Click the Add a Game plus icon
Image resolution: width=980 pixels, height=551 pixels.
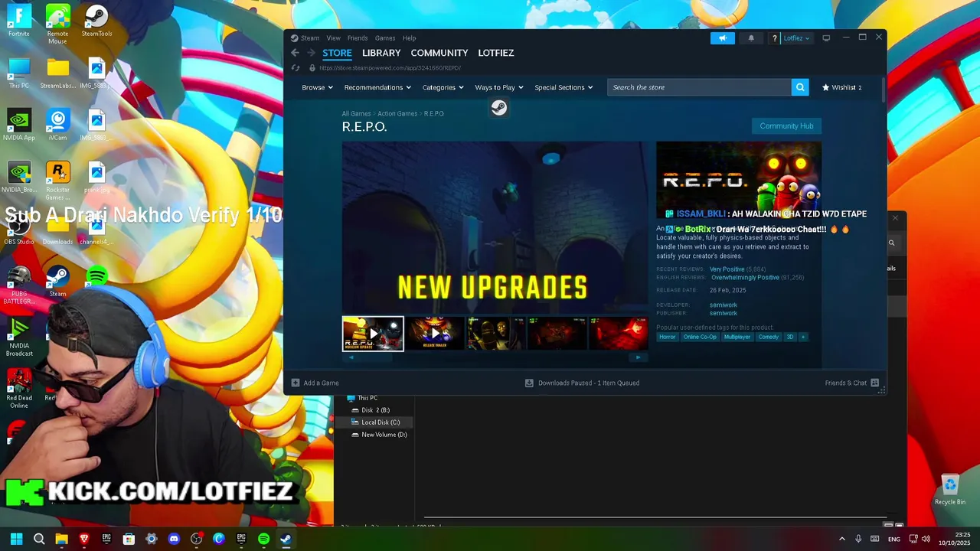(296, 383)
